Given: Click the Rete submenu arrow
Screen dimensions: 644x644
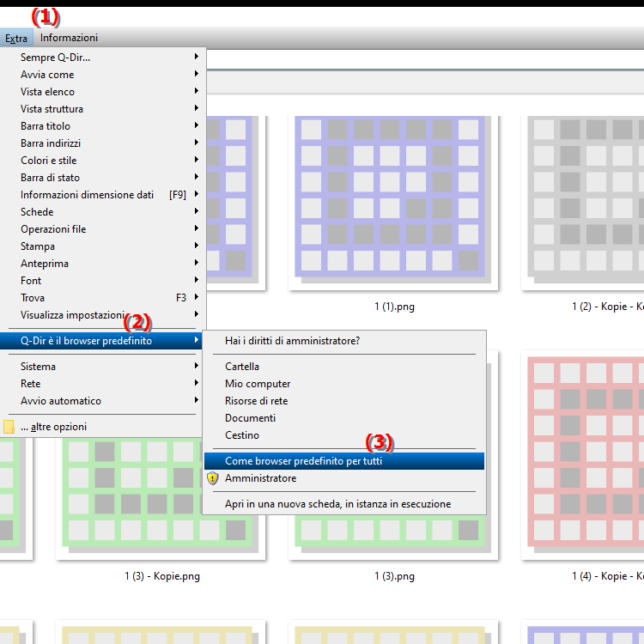Looking at the screenshot, I should click(x=197, y=383).
